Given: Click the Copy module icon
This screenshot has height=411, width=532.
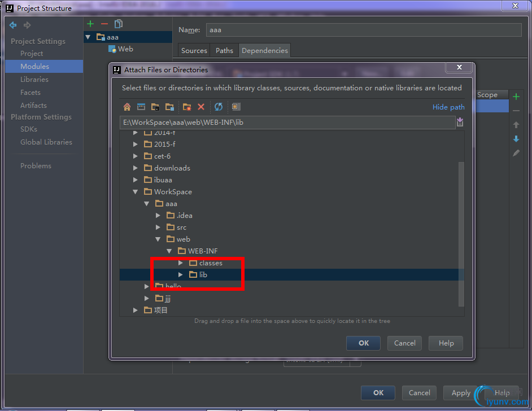Looking at the screenshot, I should click(x=119, y=24).
